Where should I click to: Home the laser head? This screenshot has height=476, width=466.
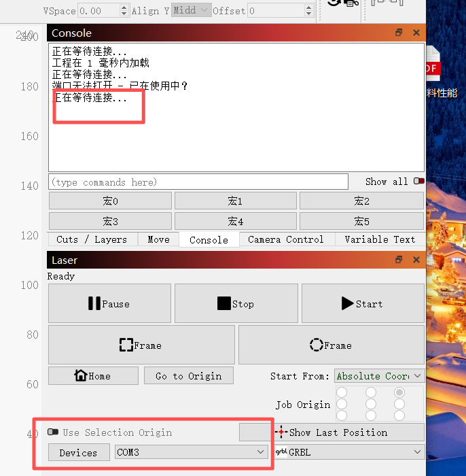pos(93,376)
